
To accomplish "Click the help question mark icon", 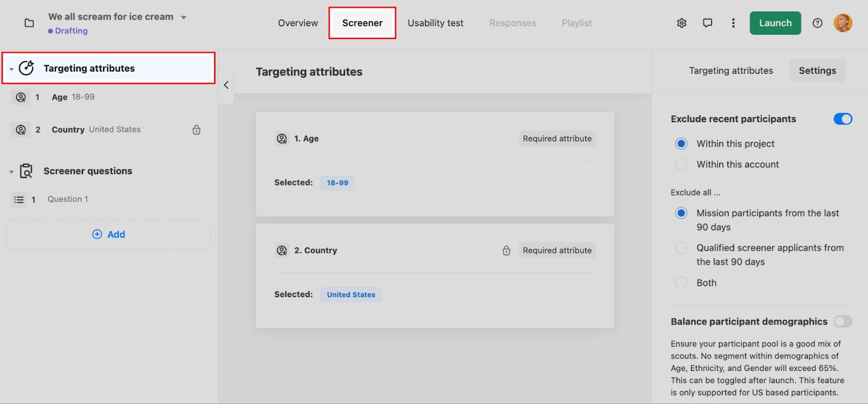I will pyautogui.click(x=818, y=23).
